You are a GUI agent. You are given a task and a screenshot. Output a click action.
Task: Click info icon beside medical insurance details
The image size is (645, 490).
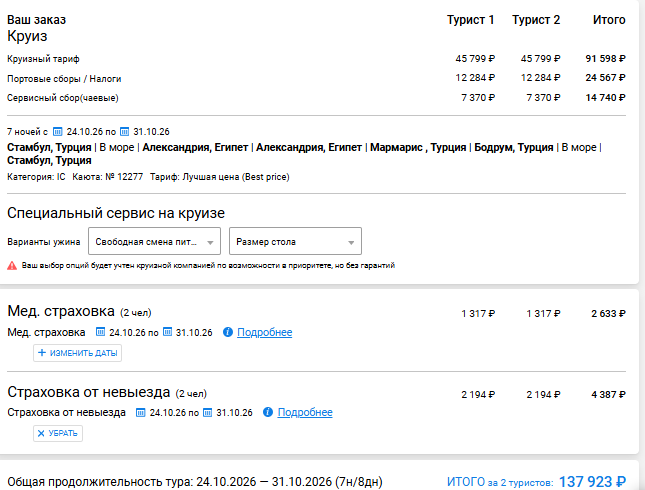tap(228, 332)
